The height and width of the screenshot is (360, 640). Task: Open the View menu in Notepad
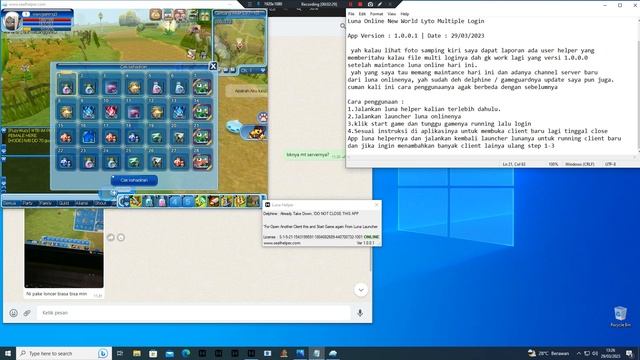pos(391,14)
